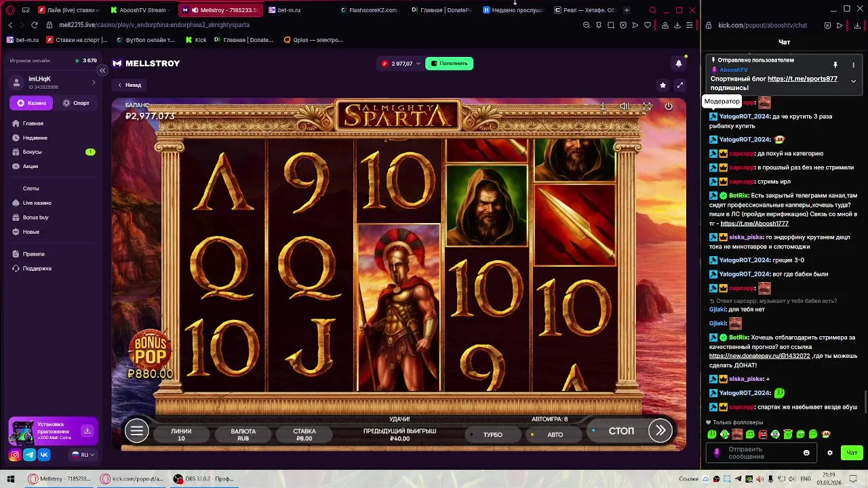The image size is (868, 488).
Task: Click the browser bookmark heart icon
Action: (648, 25)
